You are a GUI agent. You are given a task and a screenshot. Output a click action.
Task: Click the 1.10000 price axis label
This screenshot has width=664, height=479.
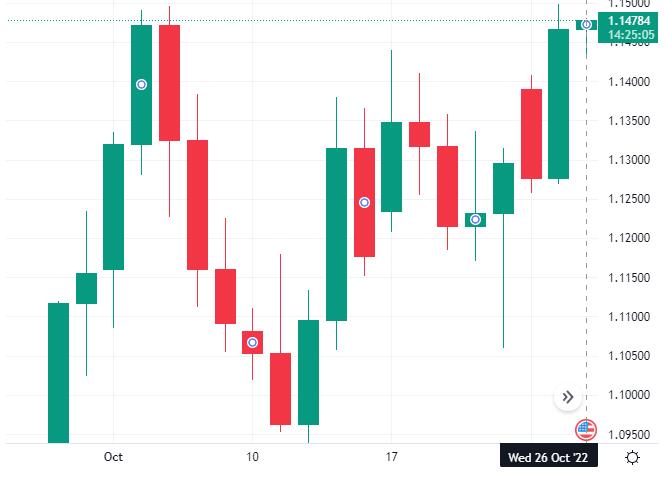pos(630,395)
